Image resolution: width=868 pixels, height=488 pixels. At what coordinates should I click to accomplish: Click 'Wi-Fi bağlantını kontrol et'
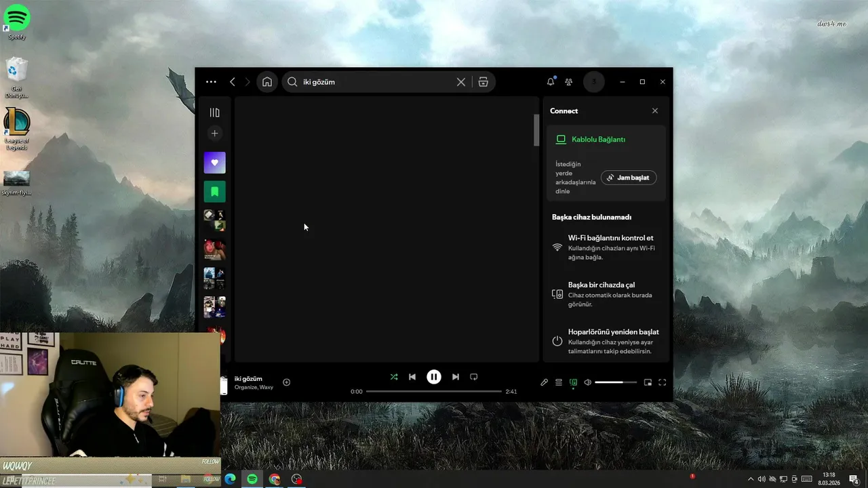[x=611, y=238]
